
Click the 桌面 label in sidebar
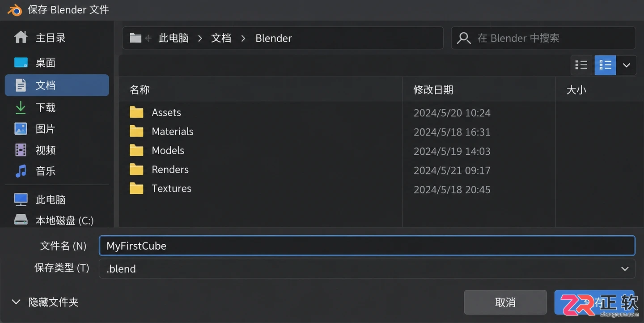(46, 63)
